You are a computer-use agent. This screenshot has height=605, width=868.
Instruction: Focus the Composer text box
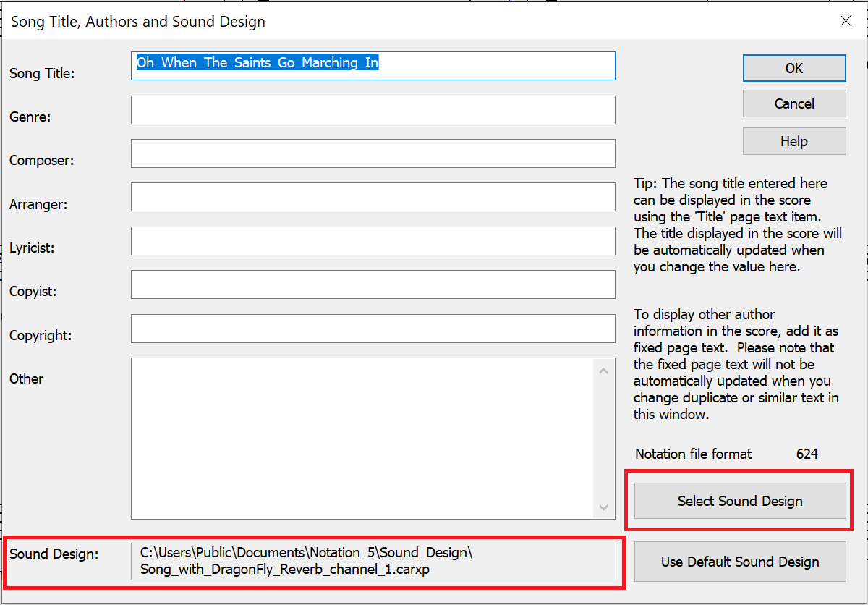coord(373,153)
